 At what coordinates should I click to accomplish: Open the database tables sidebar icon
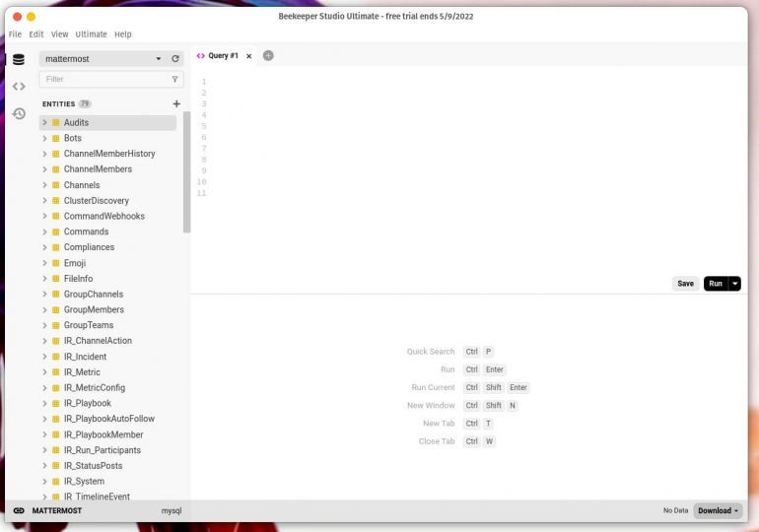click(x=19, y=59)
